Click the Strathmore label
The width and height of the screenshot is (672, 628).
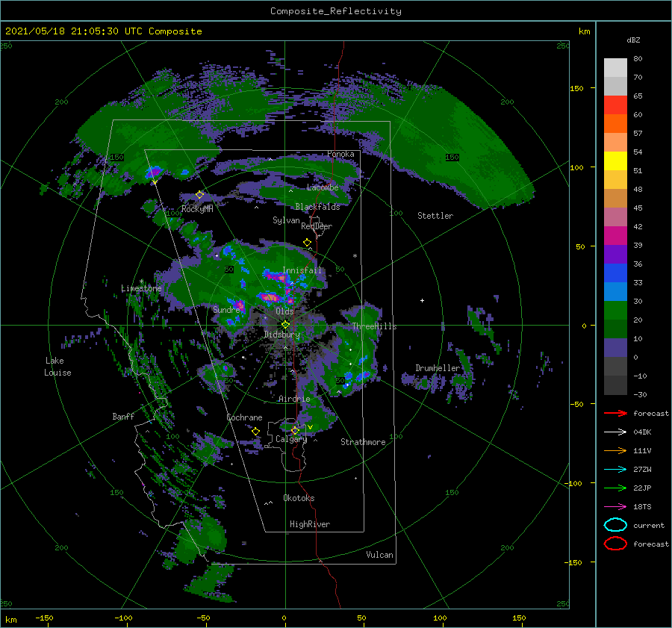click(363, 442)
